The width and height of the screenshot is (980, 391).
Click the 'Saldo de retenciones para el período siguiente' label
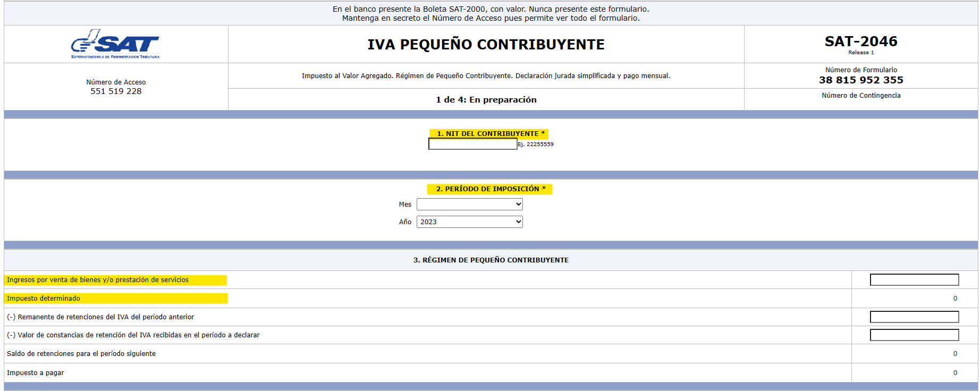pyautogui.click(x=81, y=354)
